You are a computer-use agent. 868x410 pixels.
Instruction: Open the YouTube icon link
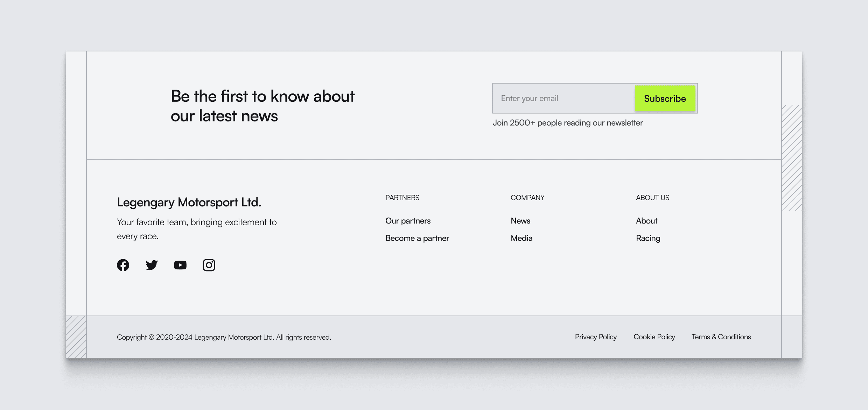180,265
